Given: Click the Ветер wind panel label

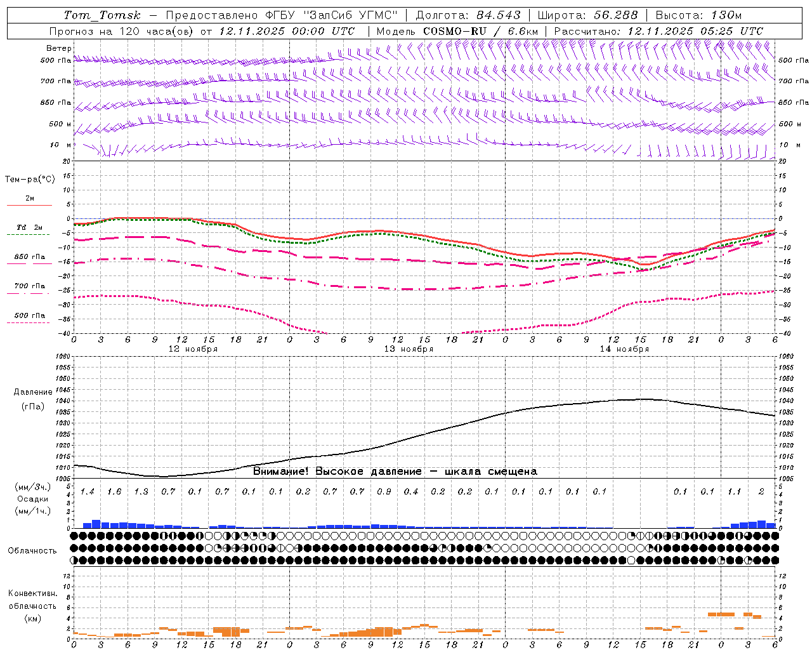Looking at the screenshot, I should tap(59, 48).
